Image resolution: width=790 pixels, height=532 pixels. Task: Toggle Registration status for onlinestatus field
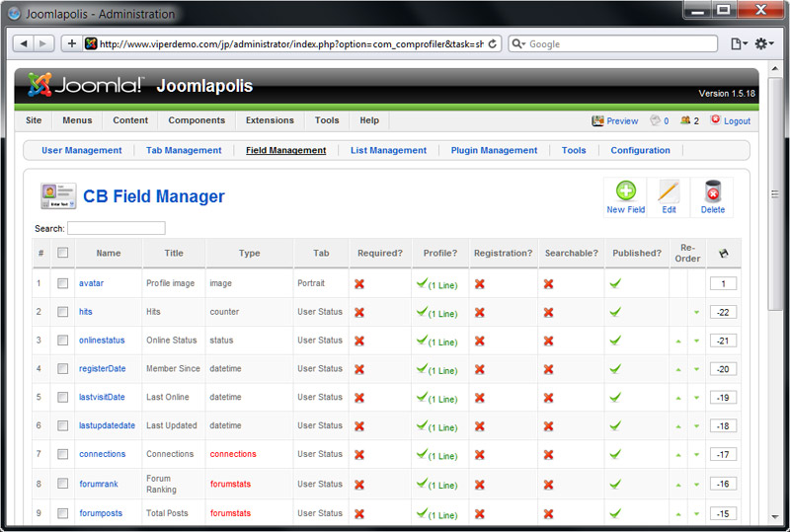(480, 341)
